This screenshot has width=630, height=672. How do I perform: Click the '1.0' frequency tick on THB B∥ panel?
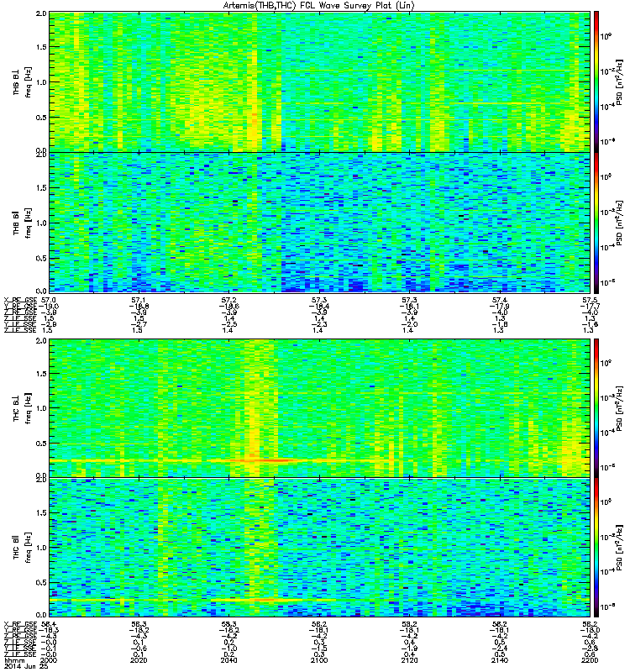pos(41,223)
